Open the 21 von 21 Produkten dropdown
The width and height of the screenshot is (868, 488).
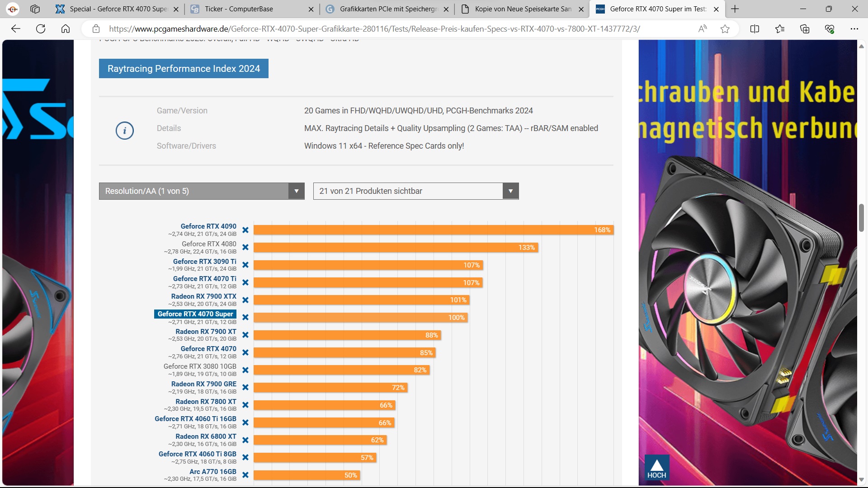[x=415, y=191]
